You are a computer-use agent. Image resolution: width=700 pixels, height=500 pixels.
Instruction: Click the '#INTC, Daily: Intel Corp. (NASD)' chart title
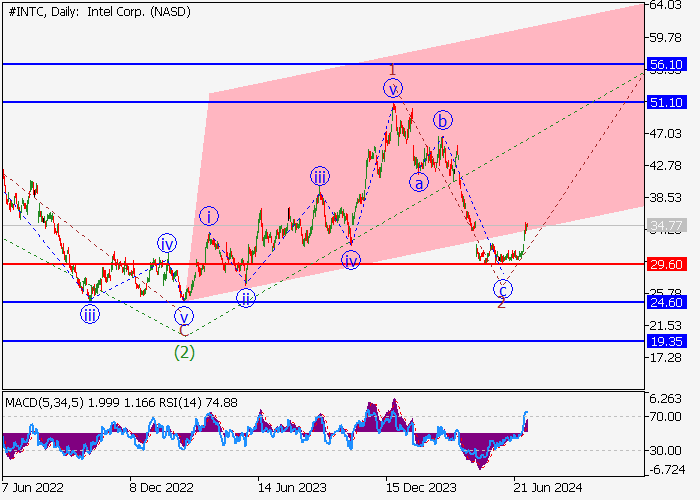pyautogui.click(x=100, y=12)
